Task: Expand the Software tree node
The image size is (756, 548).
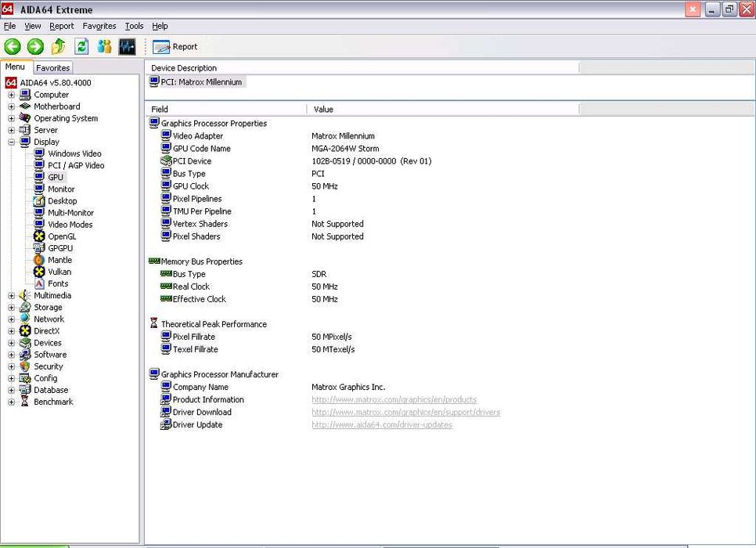Action: tap(11, 355)
